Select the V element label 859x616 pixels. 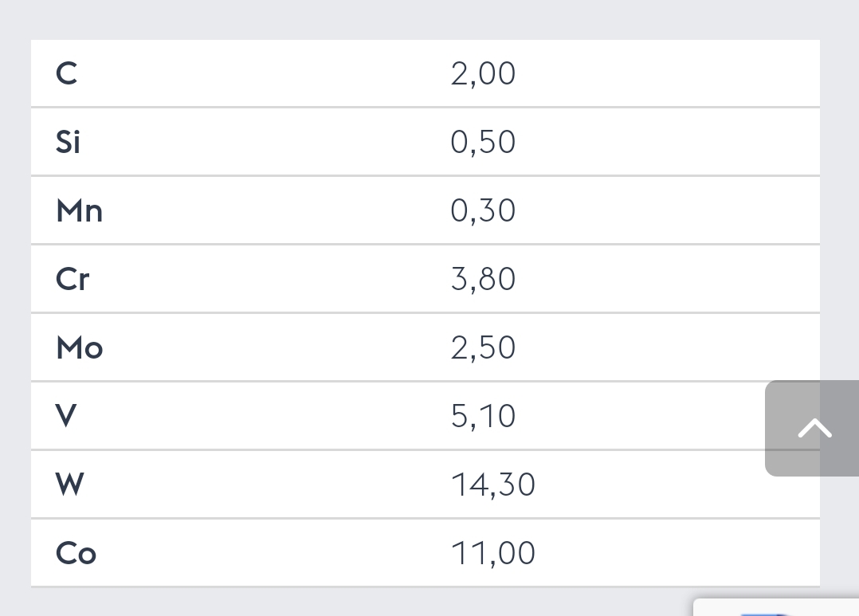pyautogui.click(x=65, y=416)
